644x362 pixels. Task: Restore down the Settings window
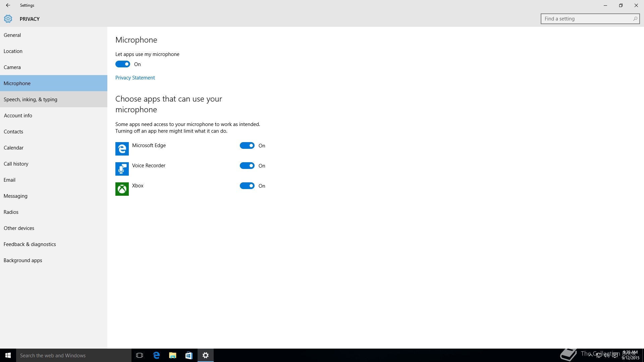(x=621, y=5)
